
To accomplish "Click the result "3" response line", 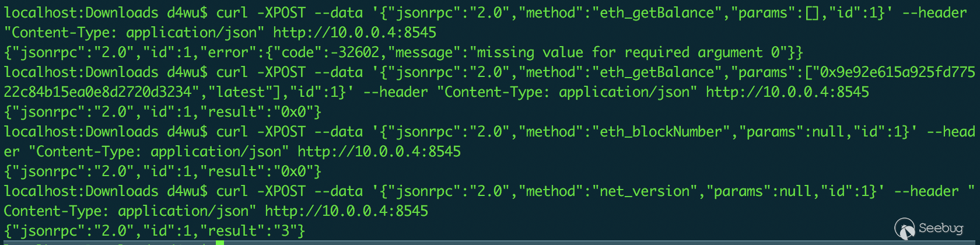I will [x=155, y=231].
